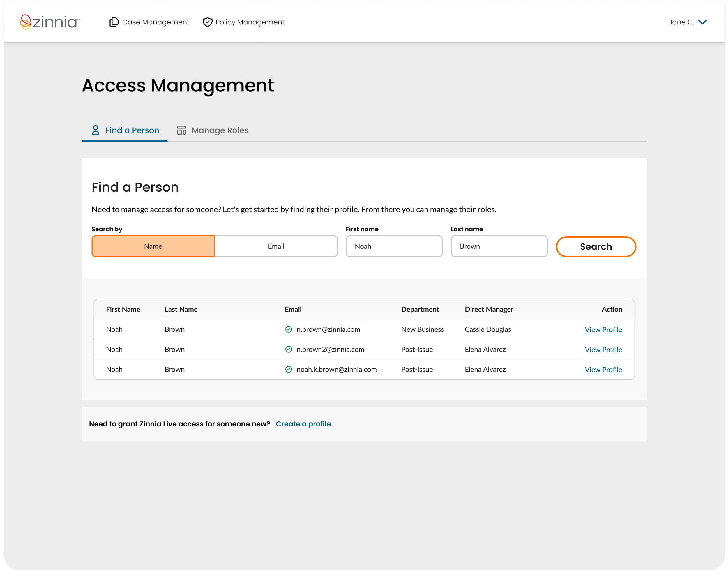The image size is (728, 570).
Task: Click the Find a Person user icon
Action: click(x=96, y=130)
